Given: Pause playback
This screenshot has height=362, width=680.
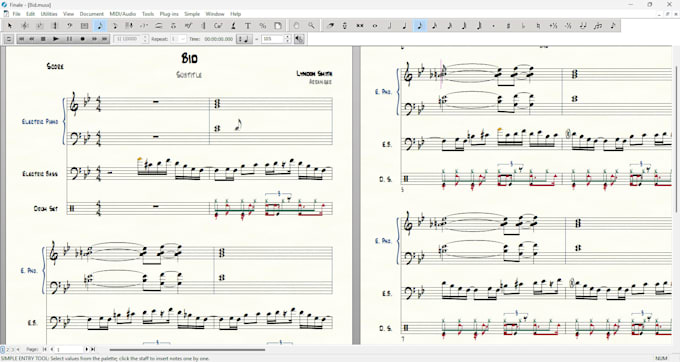Looking at the screenshot, I should point(69,39).
